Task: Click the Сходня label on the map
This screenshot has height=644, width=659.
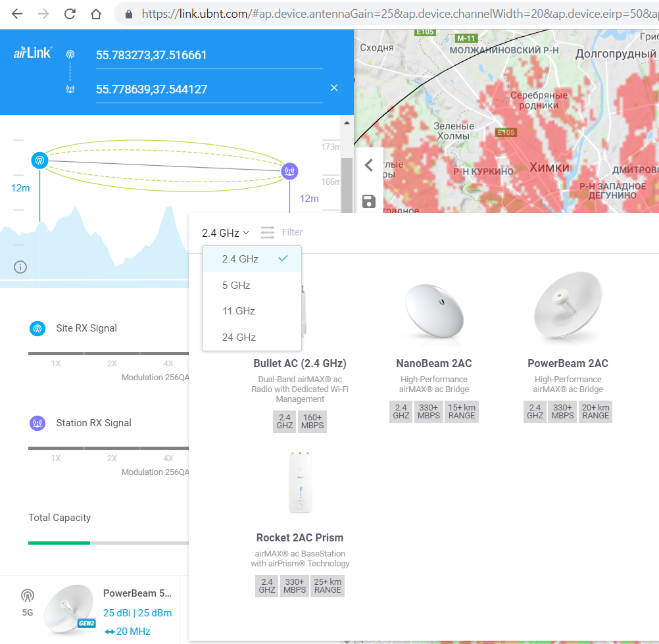Action: 377,47
